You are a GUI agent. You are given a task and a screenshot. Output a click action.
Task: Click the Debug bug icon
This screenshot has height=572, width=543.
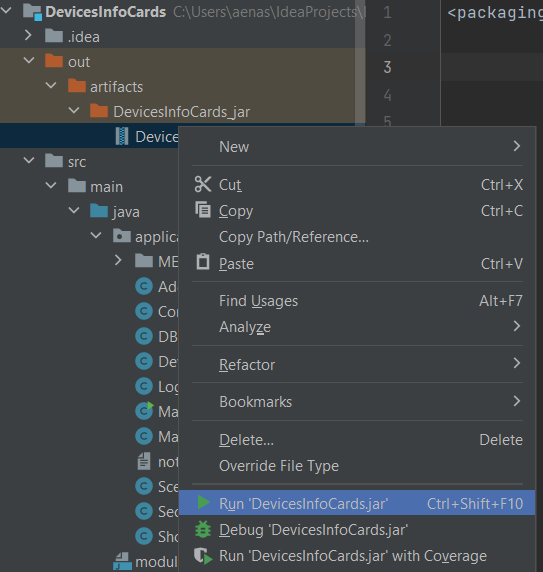coord(203,529)
